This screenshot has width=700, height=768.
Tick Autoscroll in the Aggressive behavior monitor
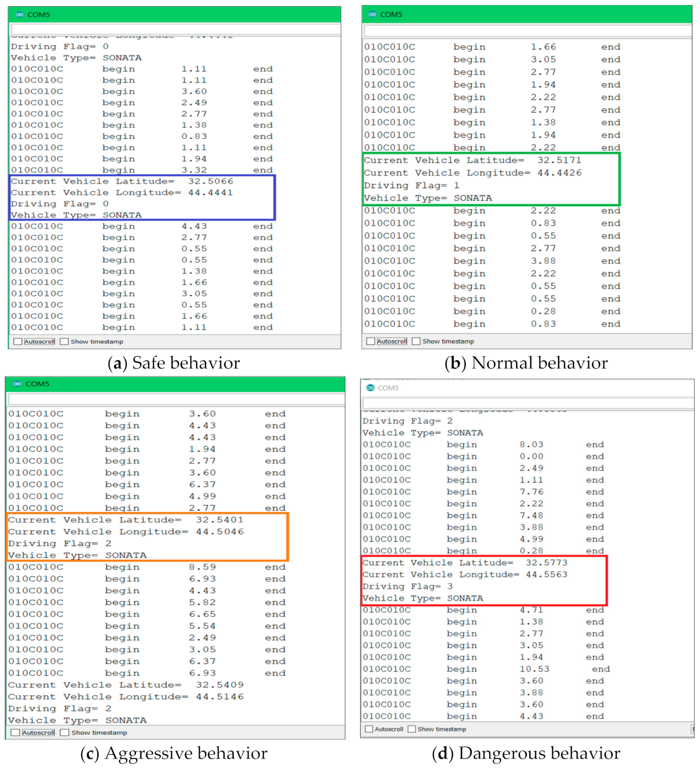click(x=15, y=733)
